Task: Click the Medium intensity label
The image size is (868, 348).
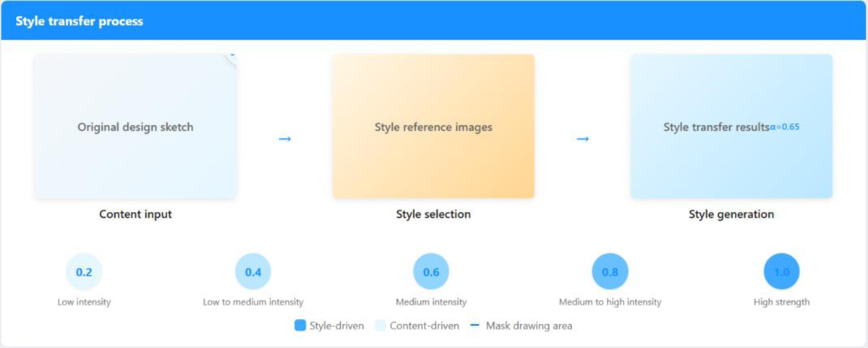Action: point(431,302)
